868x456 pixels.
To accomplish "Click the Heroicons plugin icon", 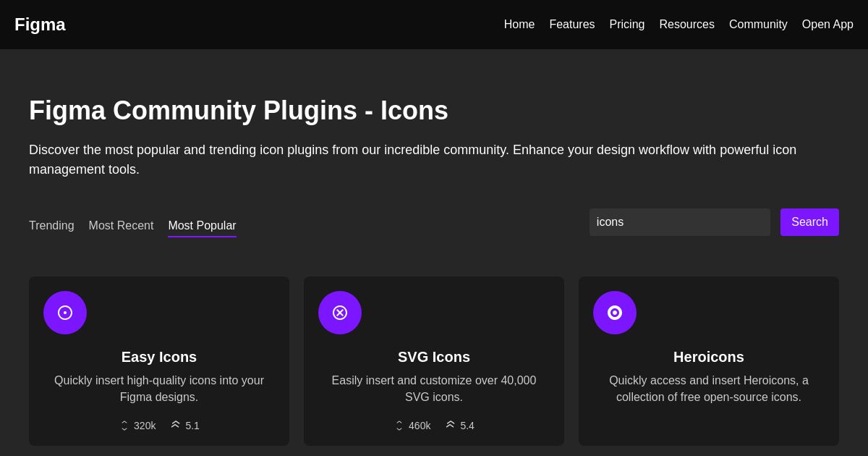I will click(615, 313).
